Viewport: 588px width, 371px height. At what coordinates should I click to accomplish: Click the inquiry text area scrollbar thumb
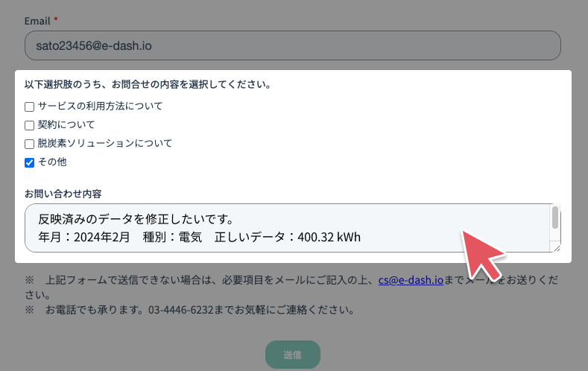click(554, 218)
